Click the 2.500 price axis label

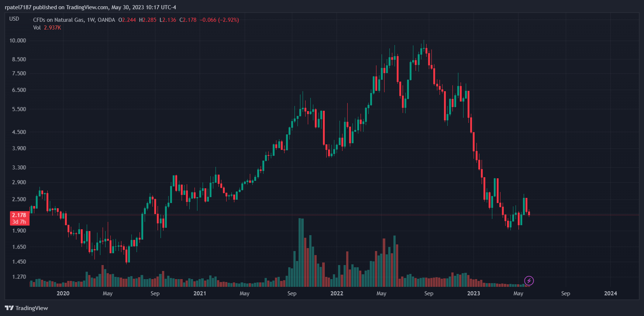[19, 199]
